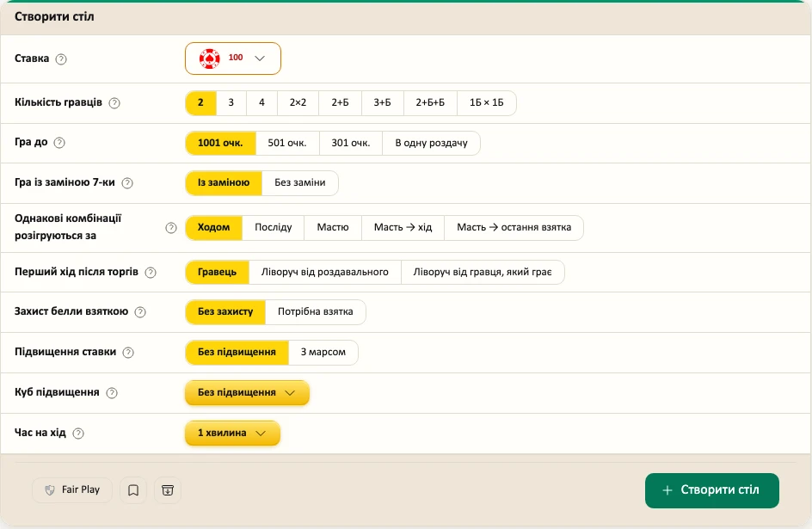
Task: Open help tooltip for Куб підвищення
Action: point(111,393)
